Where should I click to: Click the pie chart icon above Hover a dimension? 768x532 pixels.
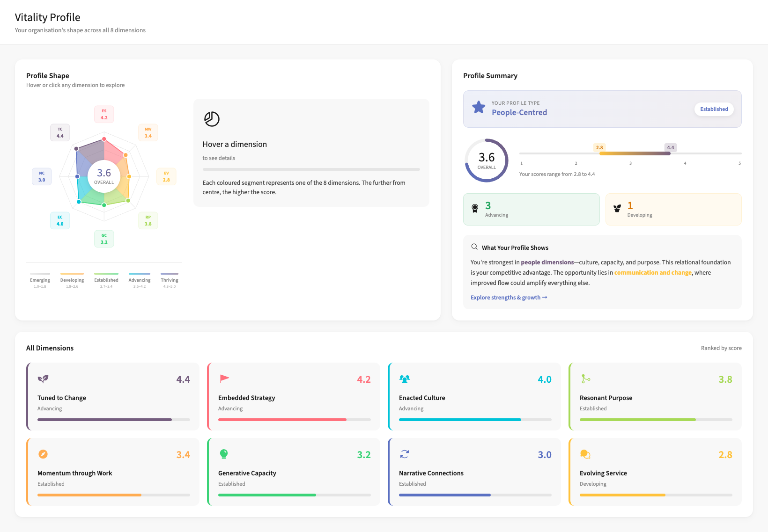(x=212, y=119)
